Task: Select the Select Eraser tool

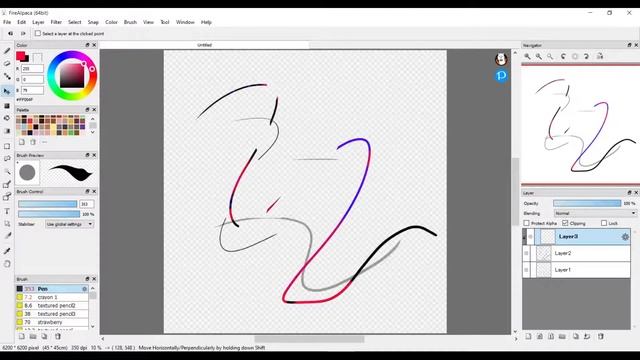Action: click(7, 197)
